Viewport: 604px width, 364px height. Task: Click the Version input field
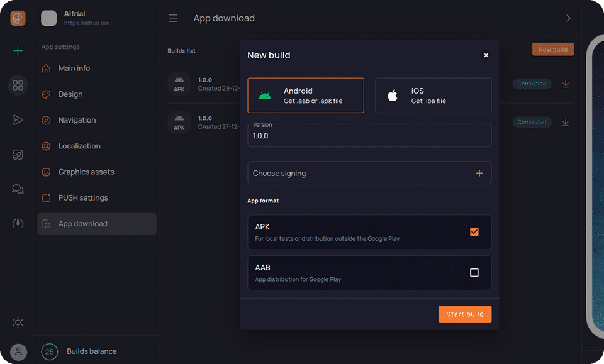coord(369,136)
